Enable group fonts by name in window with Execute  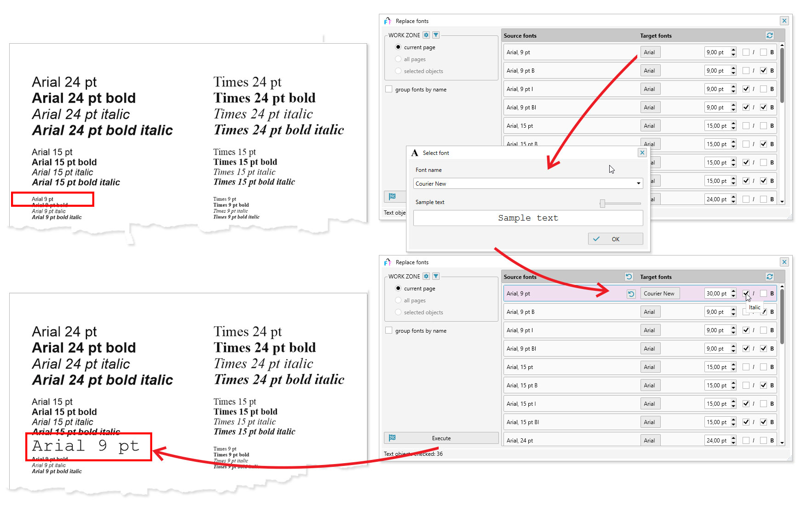tap(389, 330)
